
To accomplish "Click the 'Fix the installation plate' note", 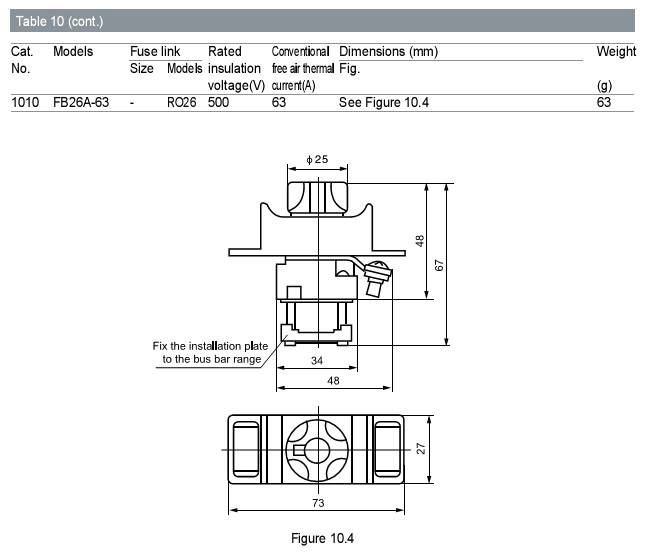I will point(210,346).
